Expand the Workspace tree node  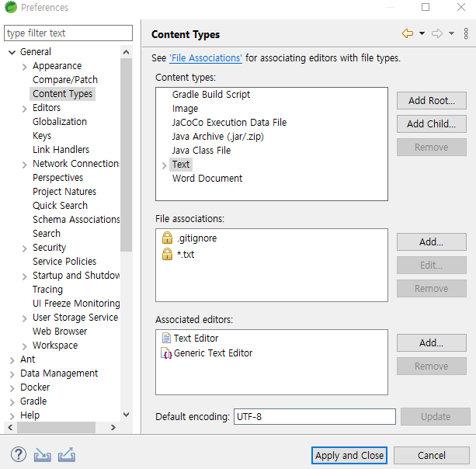[x=25, y=346]
